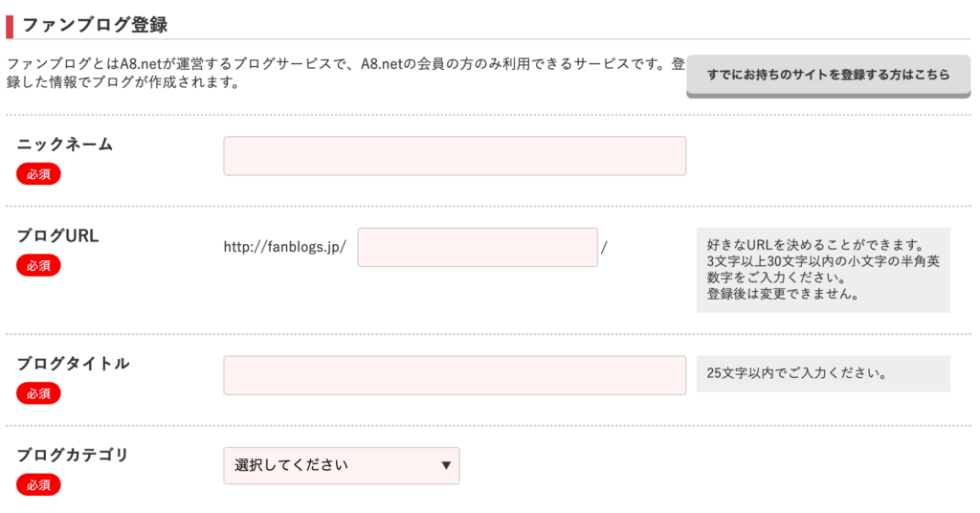
Task: Click the 25文字以内でご入力ください hint box
Action: (x=823, y=373)
